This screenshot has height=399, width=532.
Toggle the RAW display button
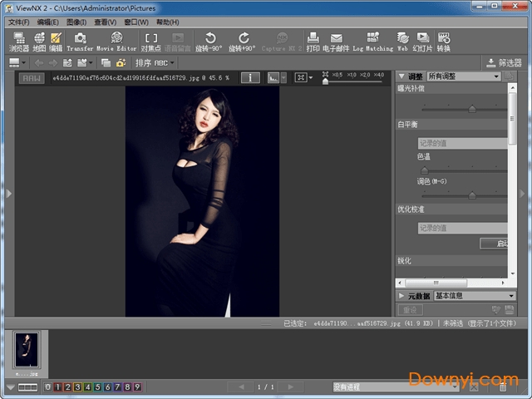pos(32,77)
